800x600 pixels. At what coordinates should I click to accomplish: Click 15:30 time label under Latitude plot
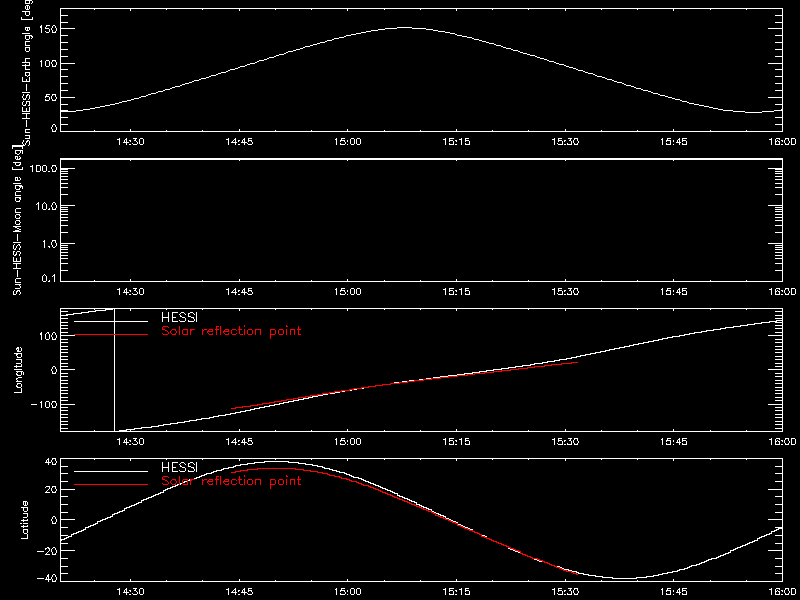pyautogui.click(x=565, y=592)
